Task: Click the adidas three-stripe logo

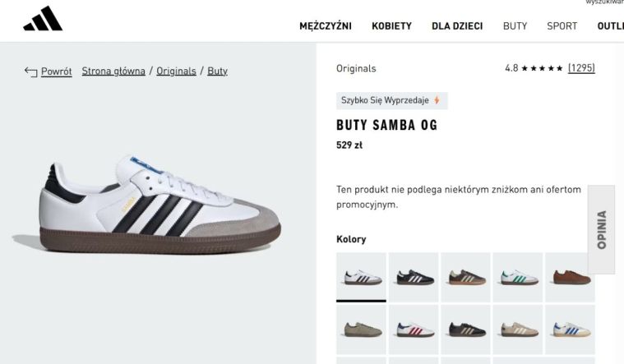Action: pos(43,19)
